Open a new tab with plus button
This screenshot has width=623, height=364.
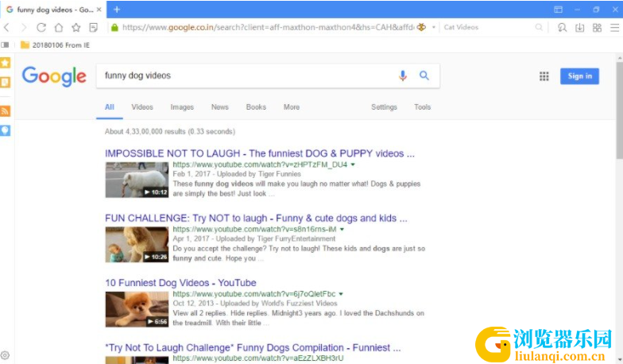(x=117, y=10)
